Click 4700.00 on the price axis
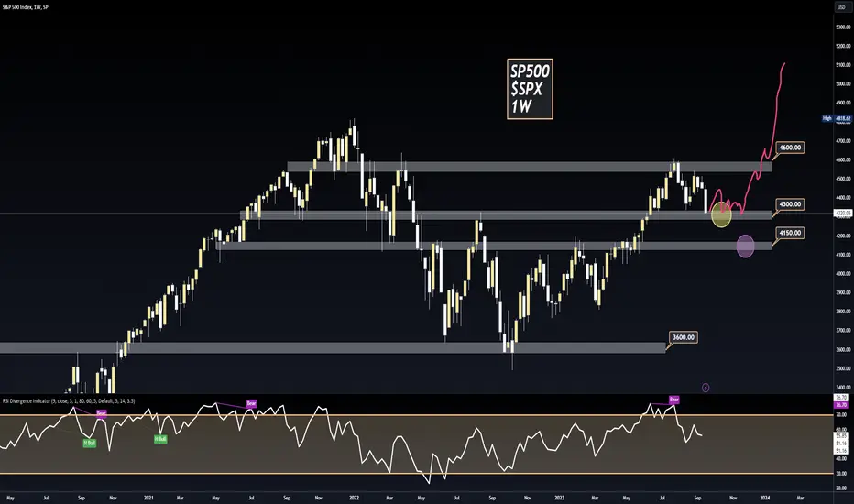This screenshot has height=504, width=854. [x=843, y=140]
